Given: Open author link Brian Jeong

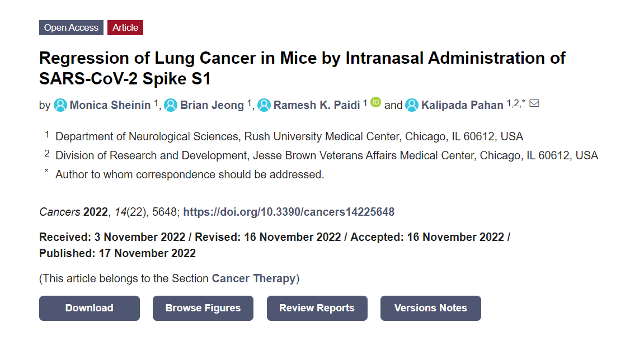Looking at the screenshot, I should [212, 105].
